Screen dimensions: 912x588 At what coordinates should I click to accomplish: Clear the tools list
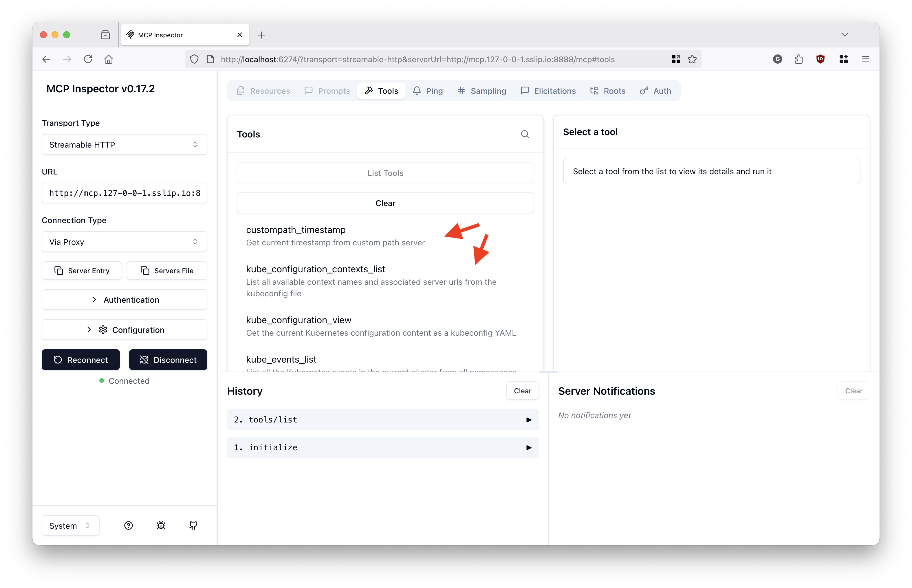(x=385, y=203)
